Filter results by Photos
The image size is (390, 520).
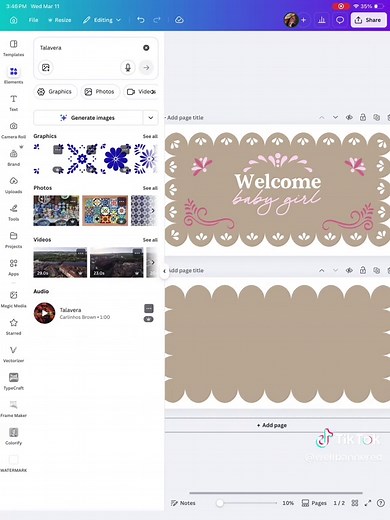click(99, 92)
